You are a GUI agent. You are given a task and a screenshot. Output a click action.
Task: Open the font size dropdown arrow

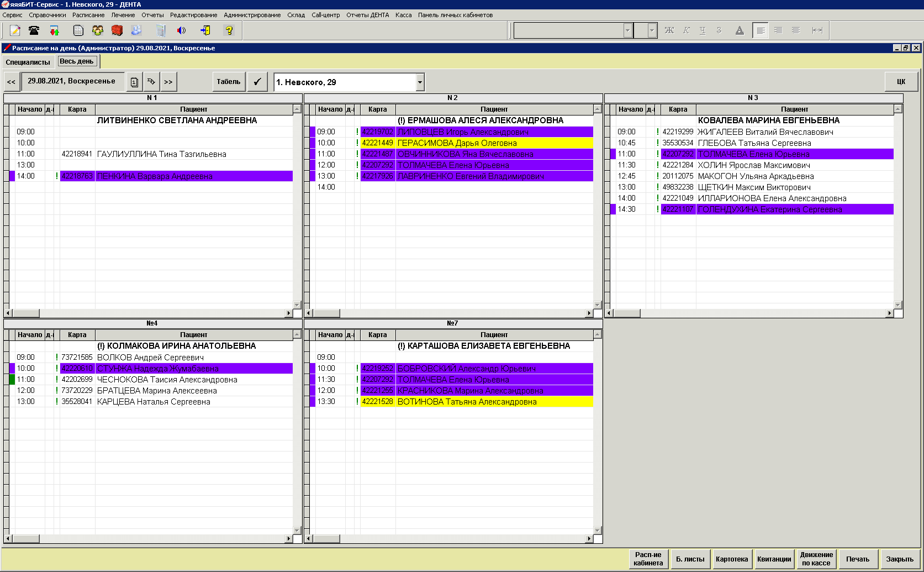[x=652, y=30]
